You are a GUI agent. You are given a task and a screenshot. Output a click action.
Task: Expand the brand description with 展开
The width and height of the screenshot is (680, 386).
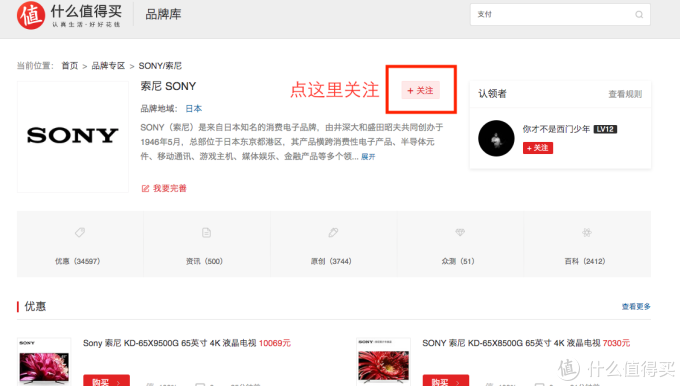[368, 157]
